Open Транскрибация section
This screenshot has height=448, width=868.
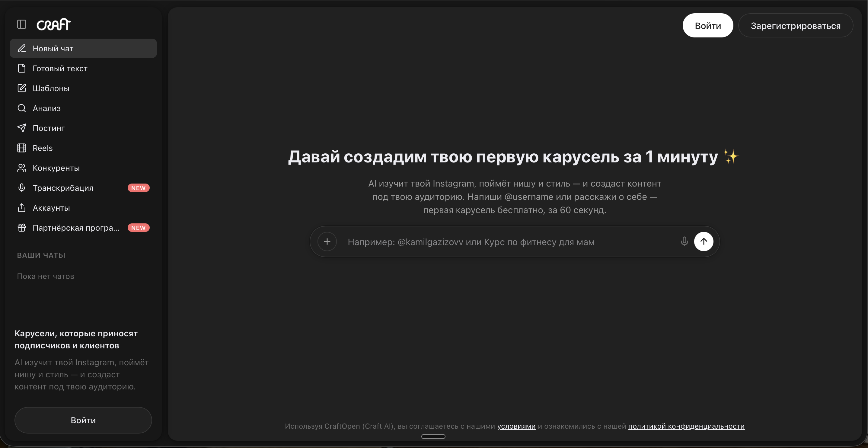point(83,187)
